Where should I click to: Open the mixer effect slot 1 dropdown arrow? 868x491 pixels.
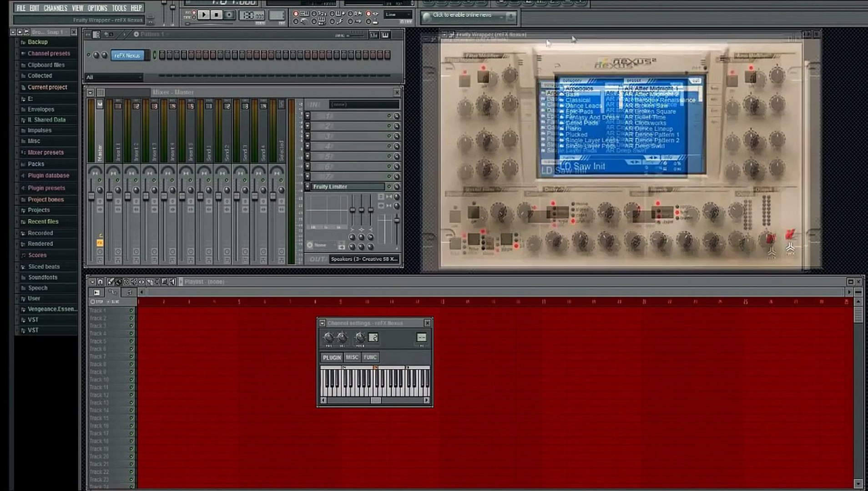pos(308,116)
